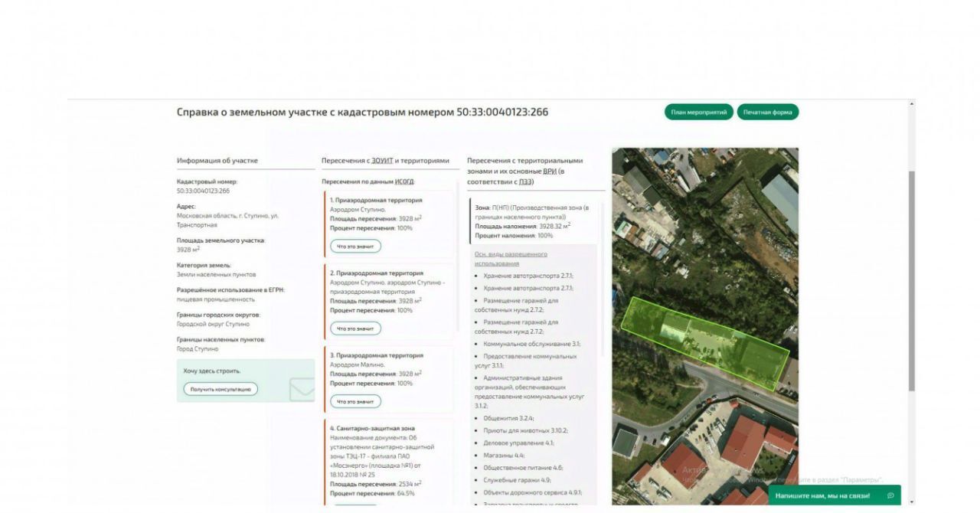Click 'Городской округ Ступино' value
Viewport: 980px width, 513px height.
click(x=213, y=324)
